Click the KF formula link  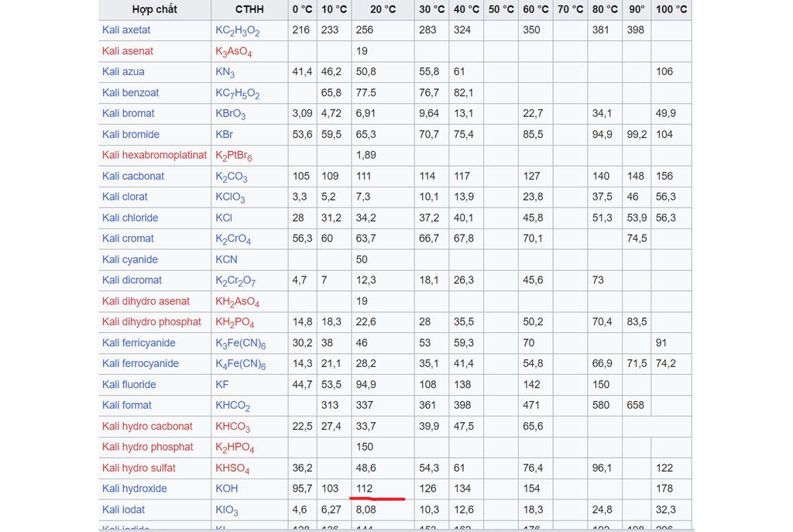click(222, 385)
